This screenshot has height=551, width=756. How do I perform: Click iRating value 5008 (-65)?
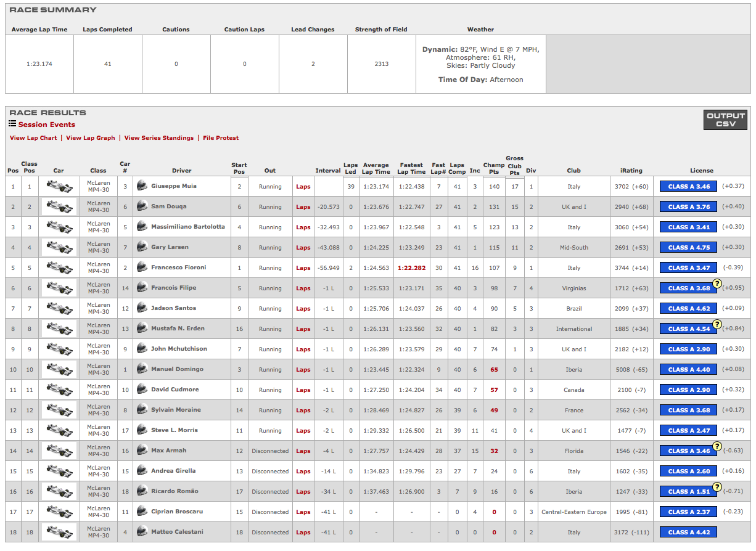pyautogui.click(x=631, y=369)
